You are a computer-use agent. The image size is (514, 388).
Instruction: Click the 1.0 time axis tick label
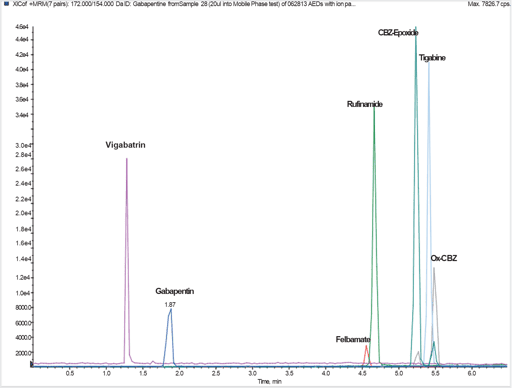click(106, 373)
